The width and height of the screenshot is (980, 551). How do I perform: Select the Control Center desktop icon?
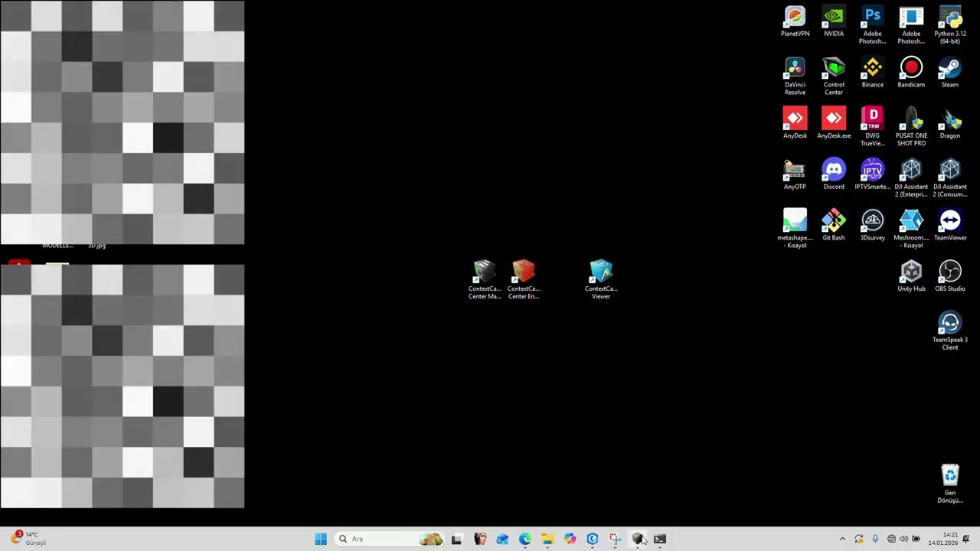[x=834, y=77]
